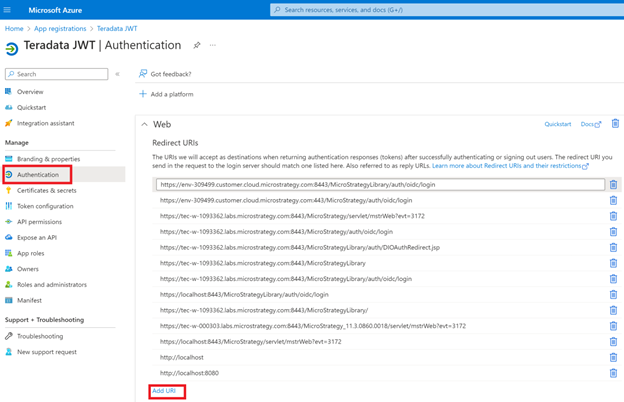Delete the Web platform using trash icon

tap(615, 124)
